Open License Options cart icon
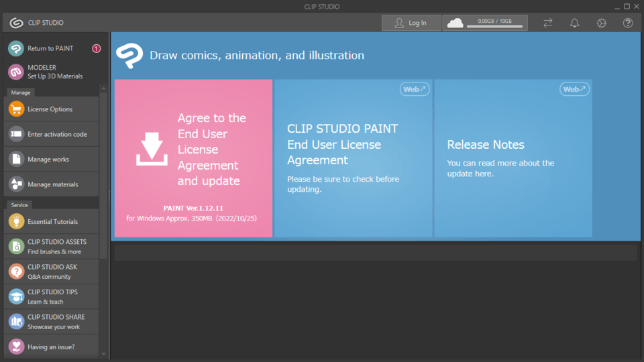This screenshot has width=644, height=362. [16, 109]
